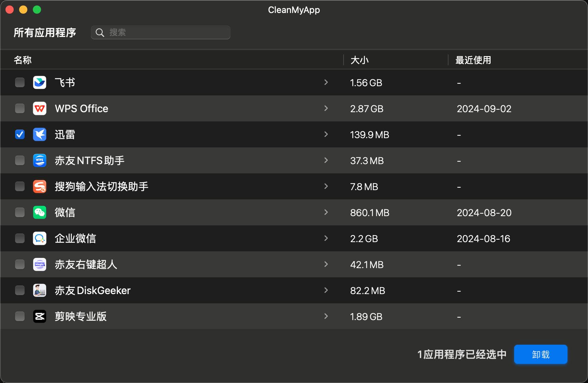Screen dimensions: 588x383
Task: Select the 企业微信 name text
Action: pos(75,238)
